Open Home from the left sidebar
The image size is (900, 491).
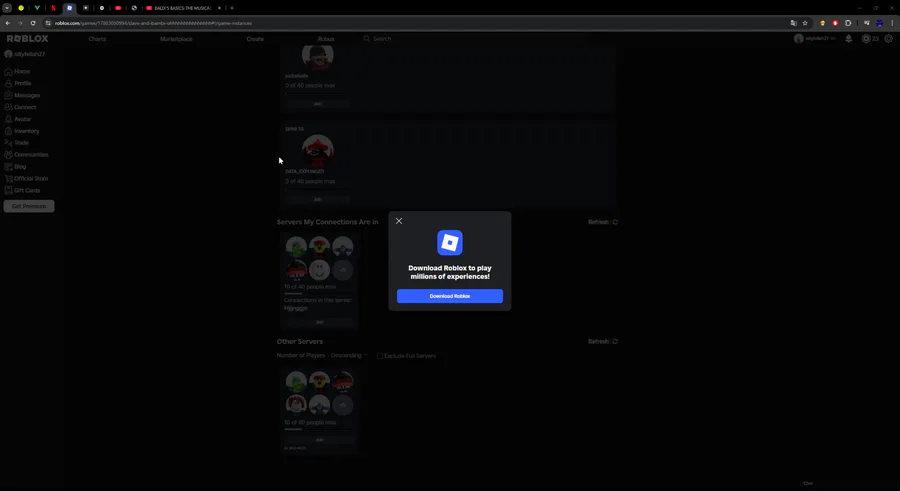(17, 71)
